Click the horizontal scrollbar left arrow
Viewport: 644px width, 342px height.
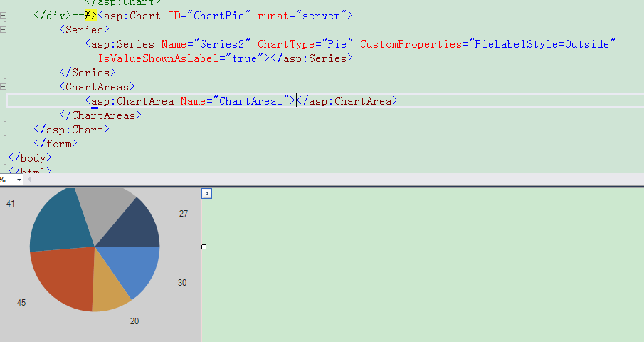[x=30, y=180]
